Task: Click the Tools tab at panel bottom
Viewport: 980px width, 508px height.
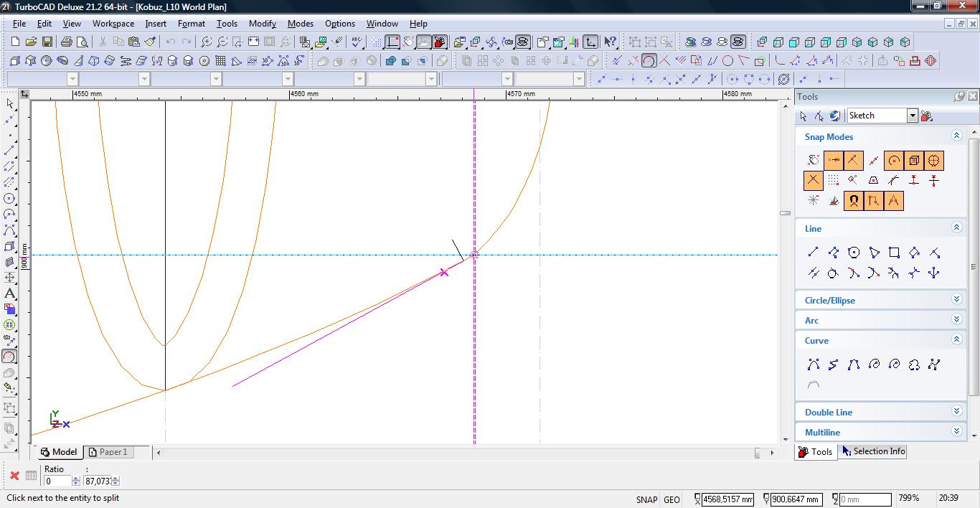Action: click(816, 451)
